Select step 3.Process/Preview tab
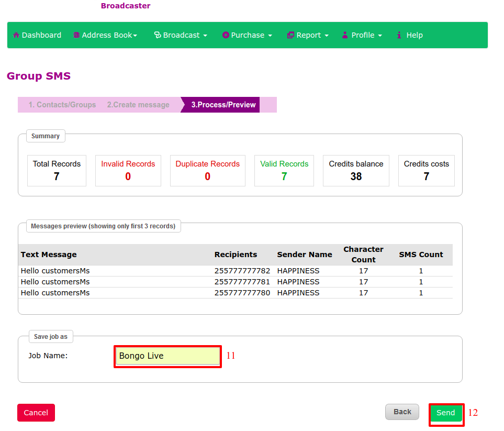 [220, 105]
